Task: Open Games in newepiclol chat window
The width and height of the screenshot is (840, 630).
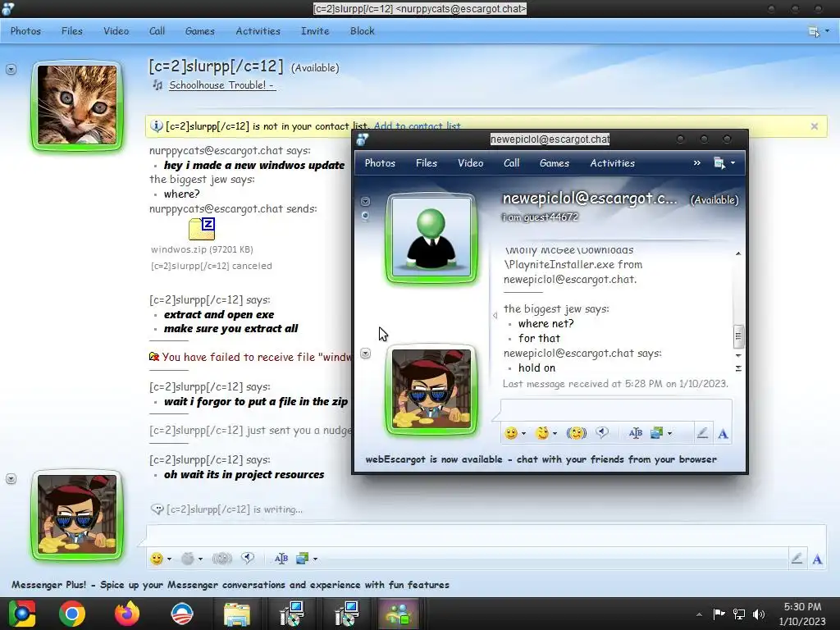Action: pyautogui.click(x=555, y=163)
